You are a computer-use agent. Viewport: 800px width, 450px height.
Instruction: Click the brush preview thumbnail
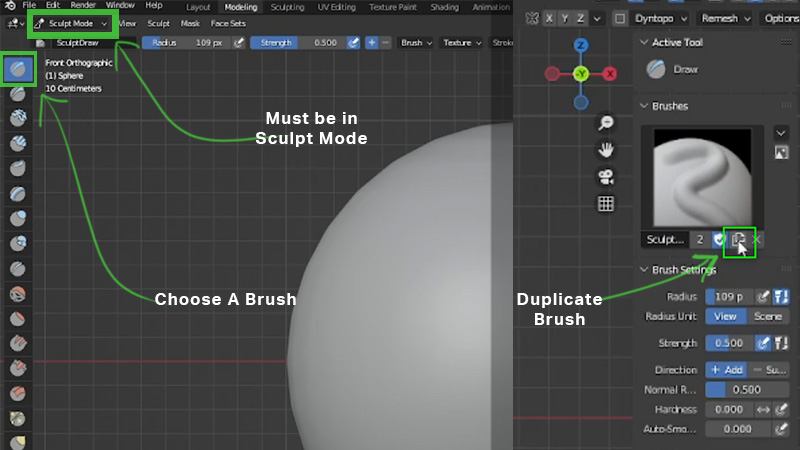click(x=702, y=177)
